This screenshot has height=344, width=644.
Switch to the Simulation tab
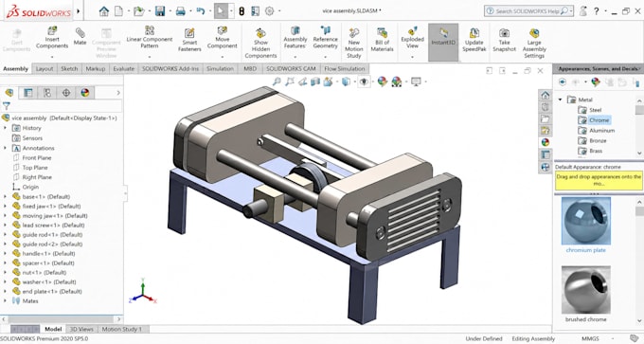pos(220,68)
